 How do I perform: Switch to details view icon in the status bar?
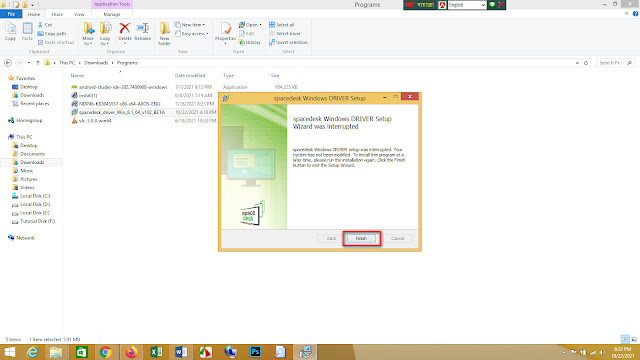pyautogui.click(x=625, y=339)
